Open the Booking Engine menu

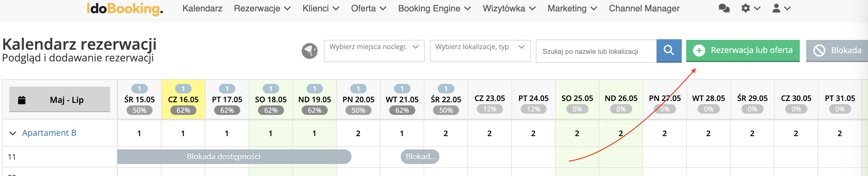pos(434,9)
